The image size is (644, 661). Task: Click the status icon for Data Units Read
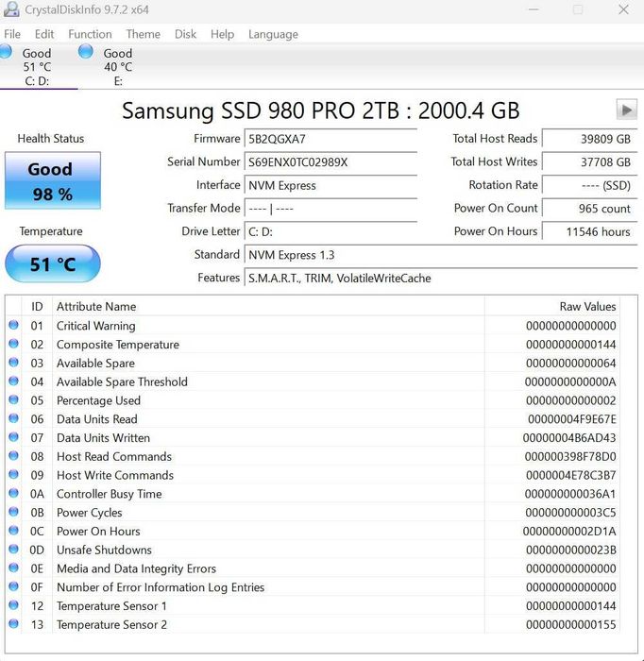(13, 418)
